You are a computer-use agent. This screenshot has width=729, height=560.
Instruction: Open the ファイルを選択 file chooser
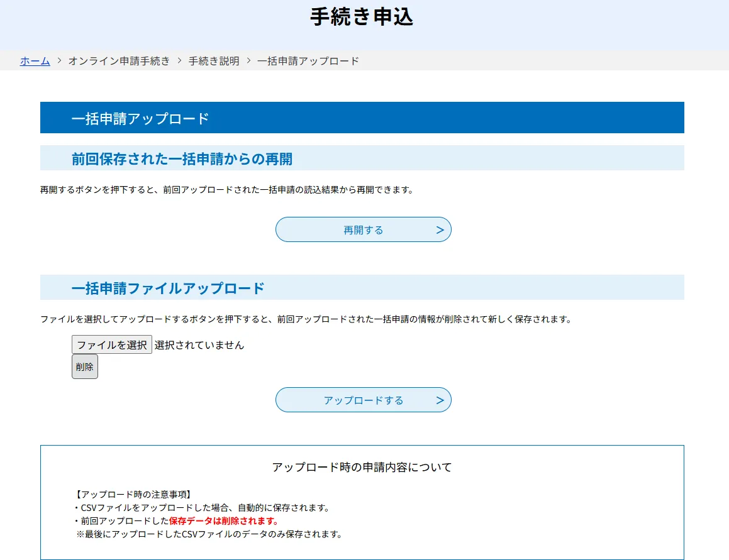coord(111,344)
